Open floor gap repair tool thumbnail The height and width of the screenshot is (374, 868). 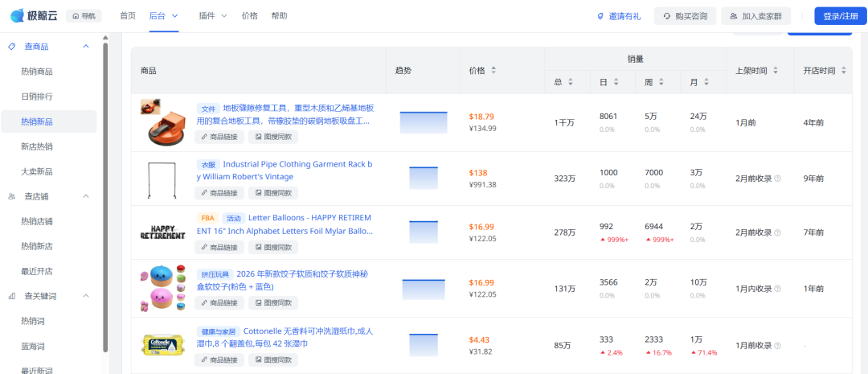162,122
